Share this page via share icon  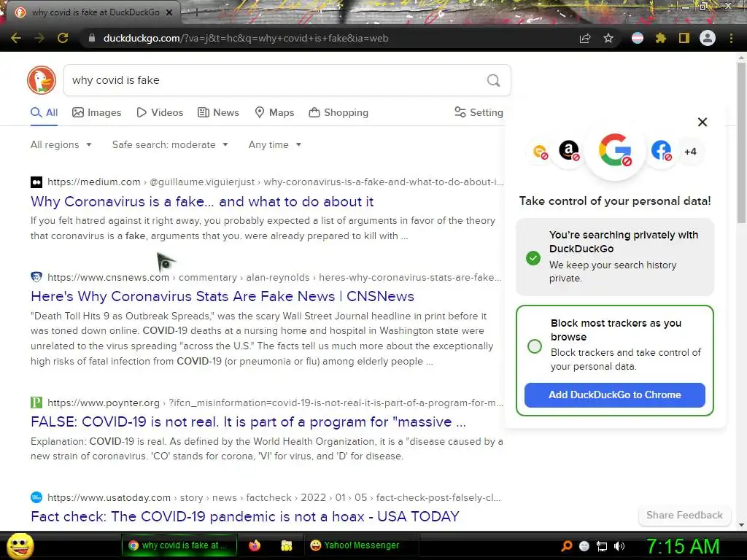585,38
